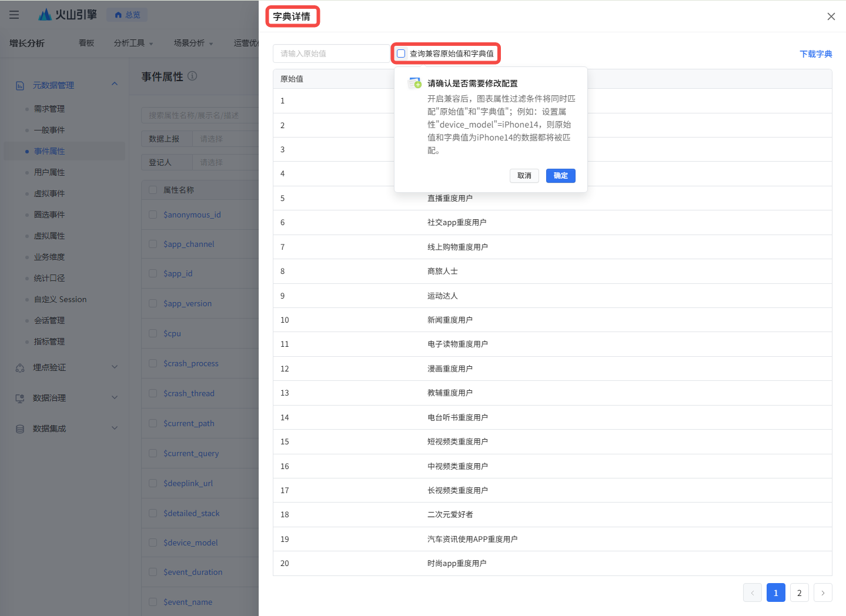This screenshot has height=616, width=846.
Task: Select the $anonymous_id row checkbox
Action: coord(153,215)
